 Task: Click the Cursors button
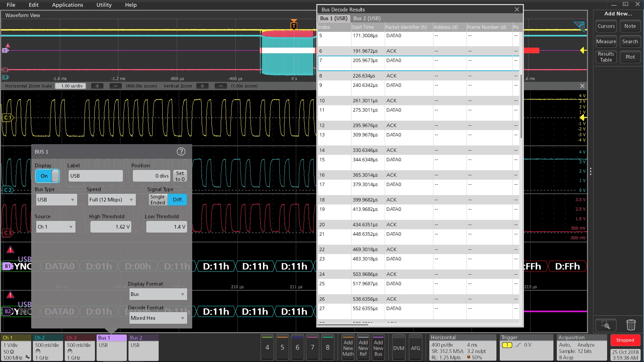[x=606, y=26]
